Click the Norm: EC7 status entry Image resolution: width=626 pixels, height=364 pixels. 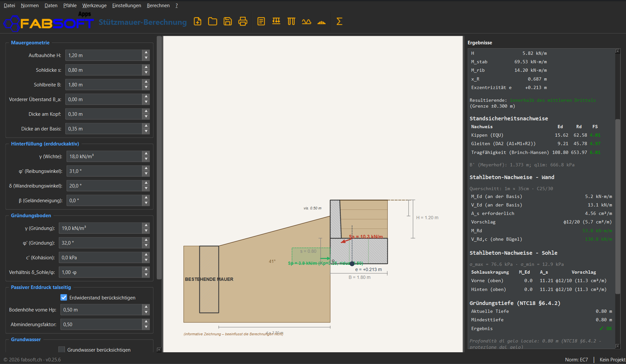click(x=576, y=359)
